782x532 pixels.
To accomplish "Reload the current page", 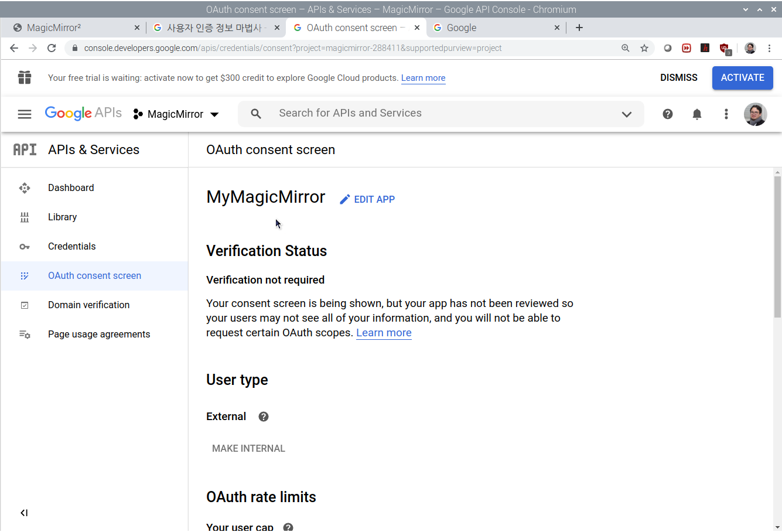I will [x=52, y=48].
